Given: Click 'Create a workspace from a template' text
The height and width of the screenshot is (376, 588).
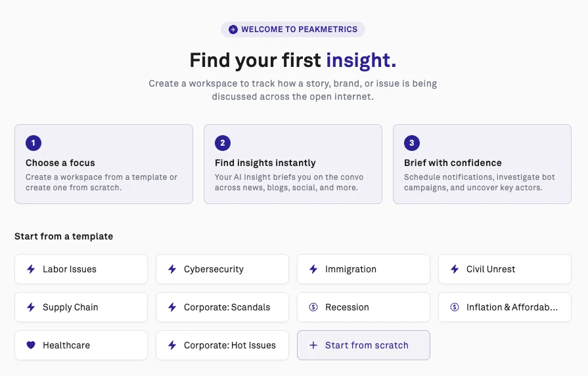Looking at the screenshot, I should pos(101,182).
